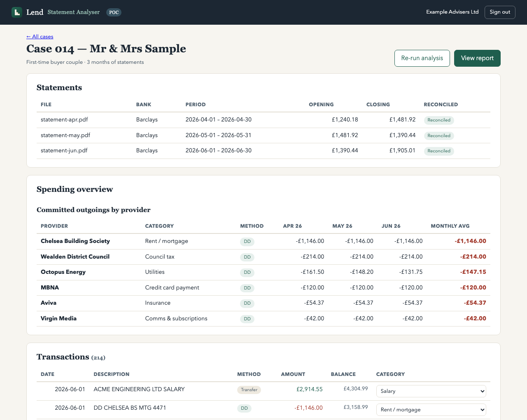This screenshot has width=527, height=420.
Task: Open the View report button
Action: point(477,58)
